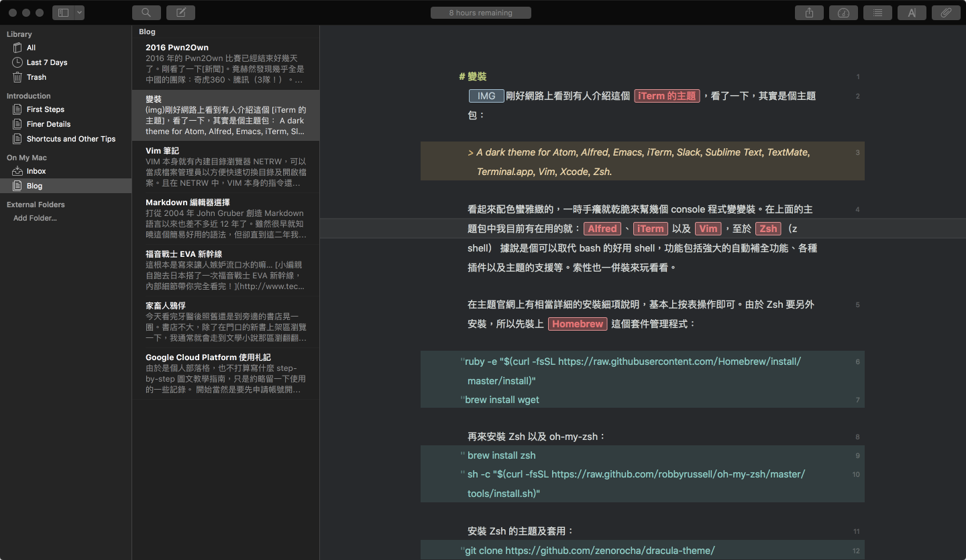
Task: Click the '8 hours remaining' progress indicator
Action: tap(480, 13)
